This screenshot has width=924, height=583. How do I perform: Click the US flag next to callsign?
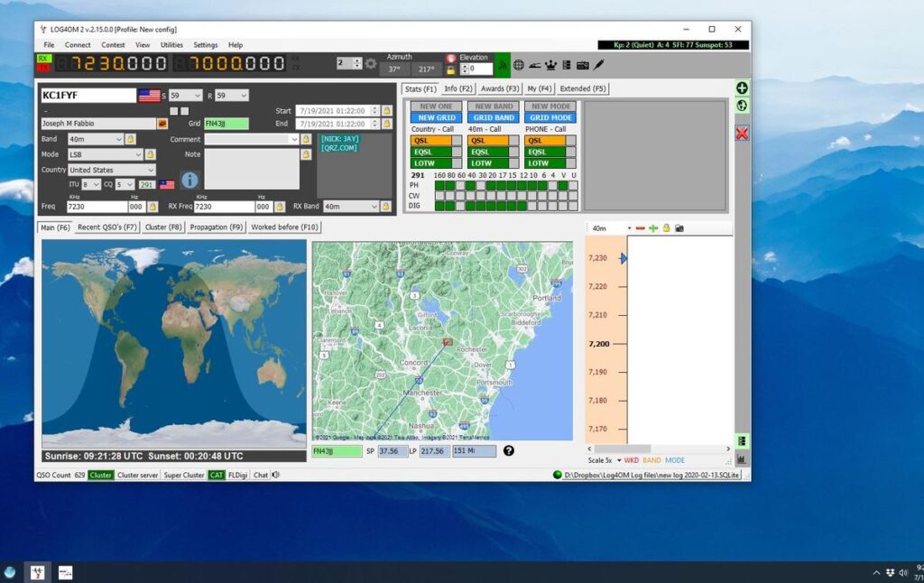(x=149, y=96)
